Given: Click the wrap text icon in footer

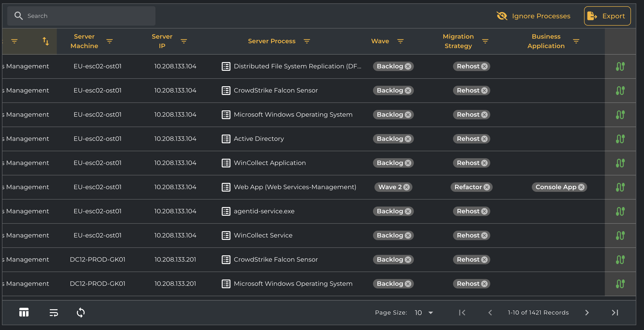Looking at the screenshot, I should [x=53, y=312].
